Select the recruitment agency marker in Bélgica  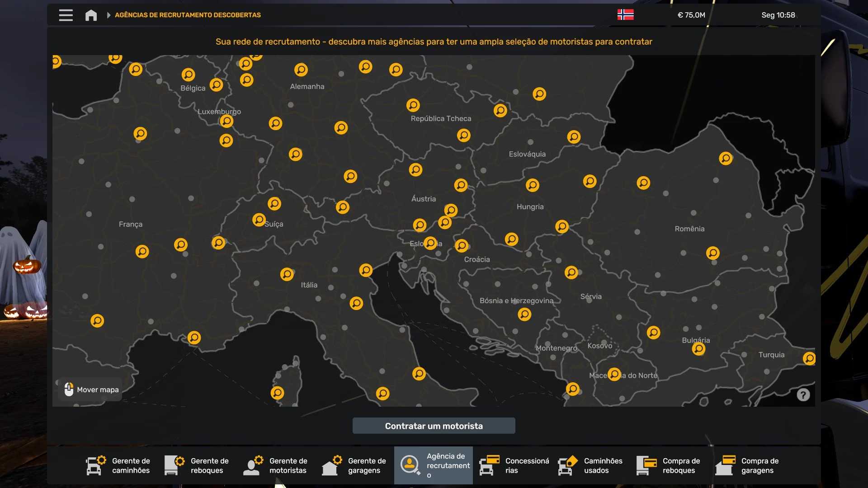pos(188,74)
